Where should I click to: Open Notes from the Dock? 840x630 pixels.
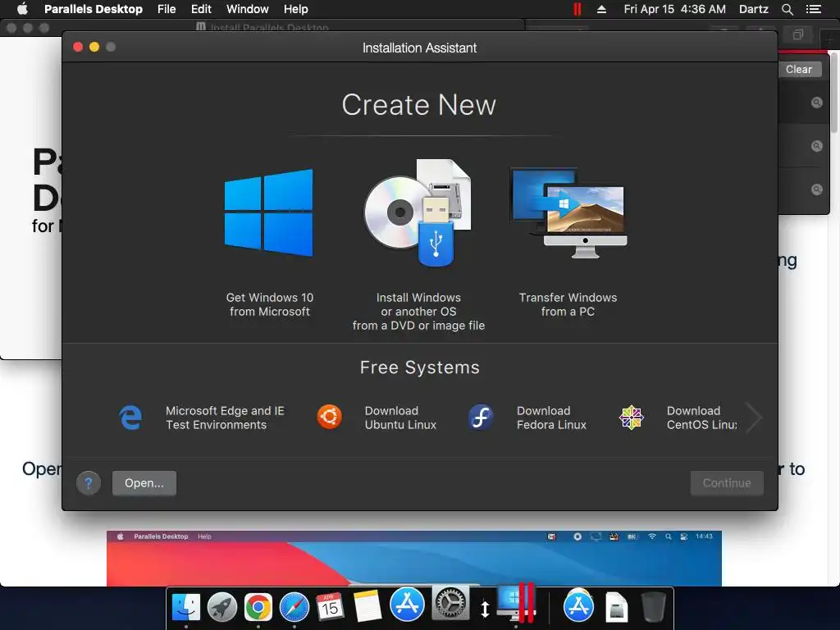367,606
